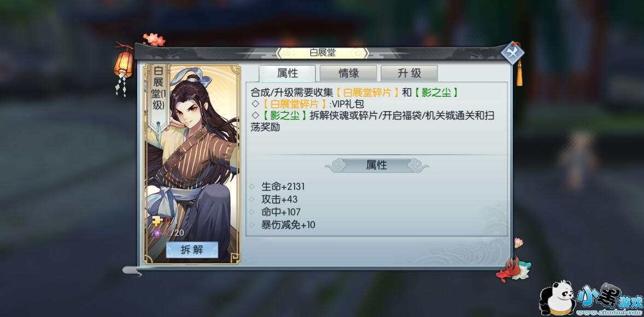
Task: Click the puzzle fragment icon showing 0/1
Action: pyautogui.click(x=157, y=221)
